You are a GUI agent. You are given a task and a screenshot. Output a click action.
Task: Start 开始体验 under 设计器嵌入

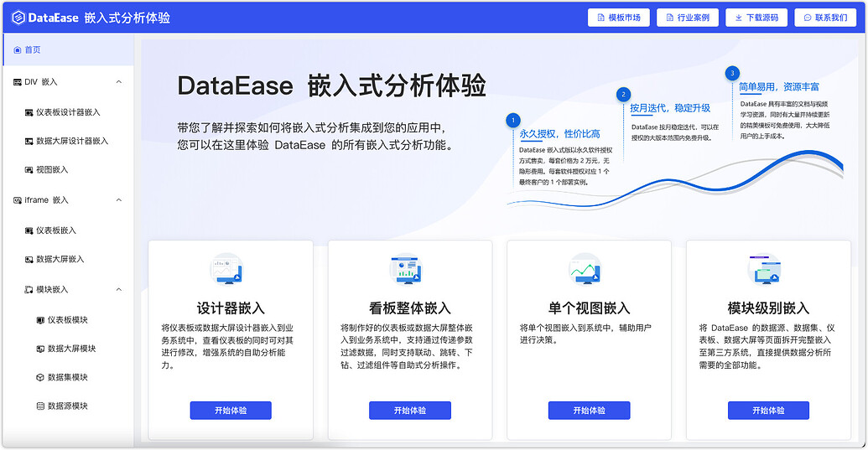[231, 411]
